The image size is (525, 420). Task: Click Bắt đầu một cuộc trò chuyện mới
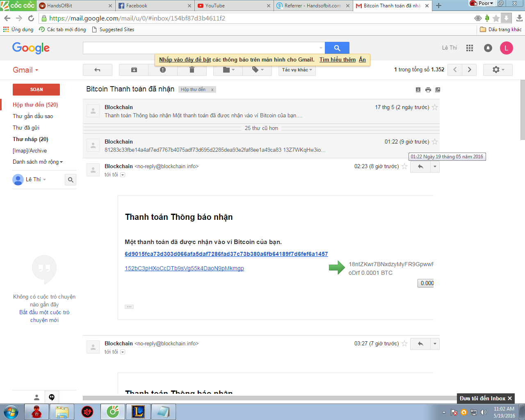[44, 316]
